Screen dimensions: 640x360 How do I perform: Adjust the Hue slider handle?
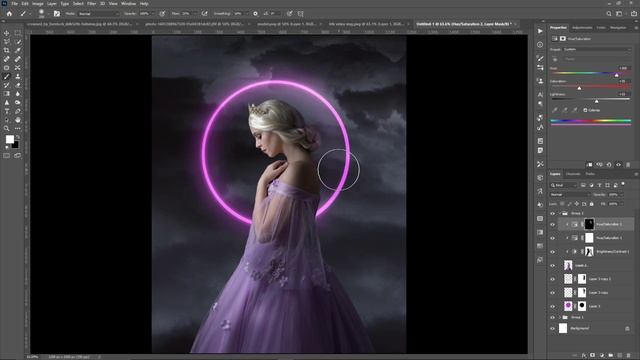point(617,75)
